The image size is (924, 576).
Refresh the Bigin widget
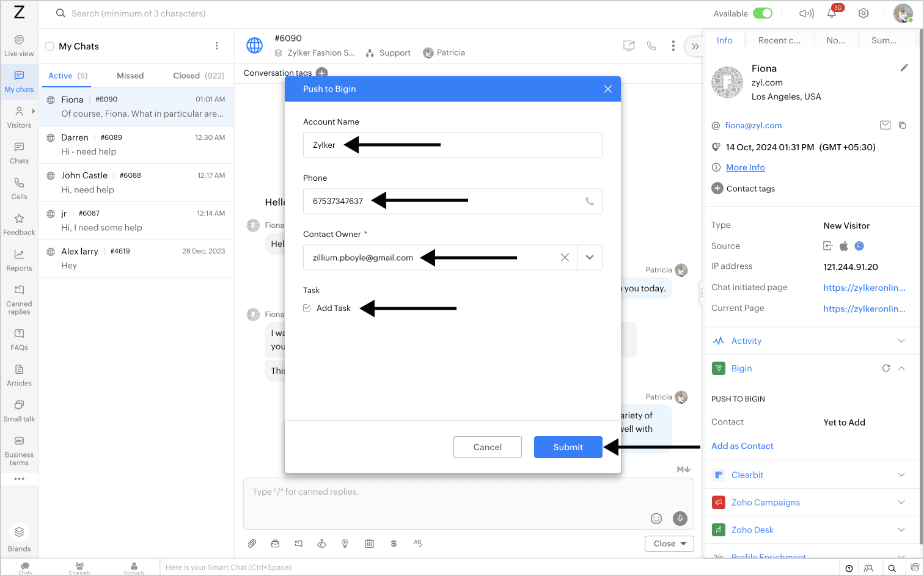coord(886,368)
